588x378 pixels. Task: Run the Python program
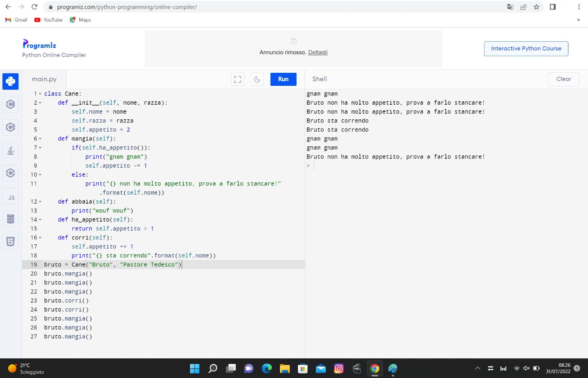tap(283, 79)
